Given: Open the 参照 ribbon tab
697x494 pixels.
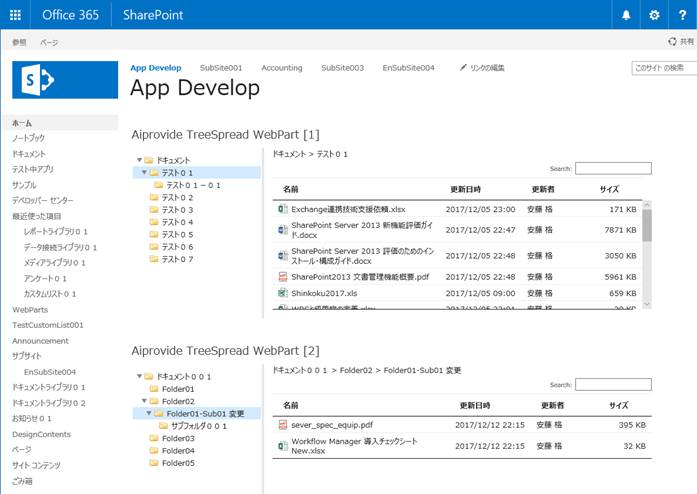Looking at the screenshot, I should coord(19,42).
